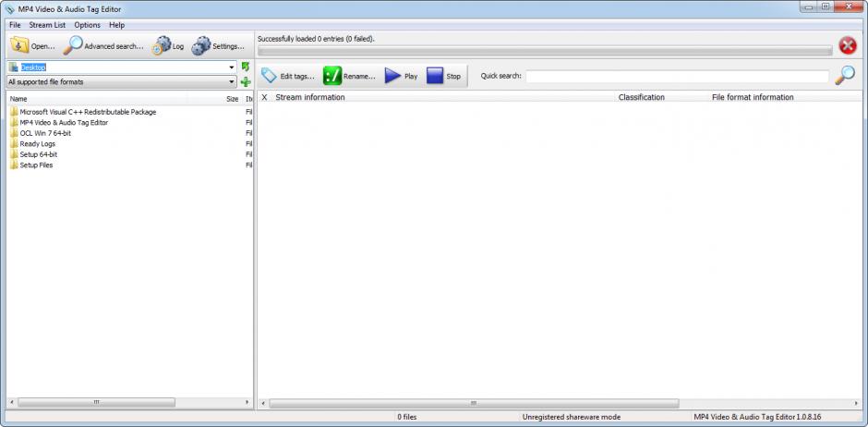Open files with the Open button
The width and height of the screenshot is (868, 427).
[33, 46]
